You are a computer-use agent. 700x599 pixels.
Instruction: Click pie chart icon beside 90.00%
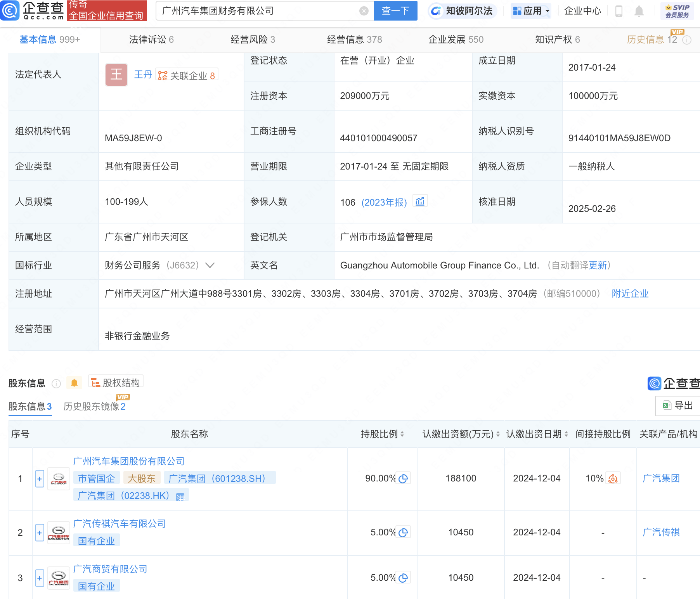pyautogui.click(x=403, y=479)
